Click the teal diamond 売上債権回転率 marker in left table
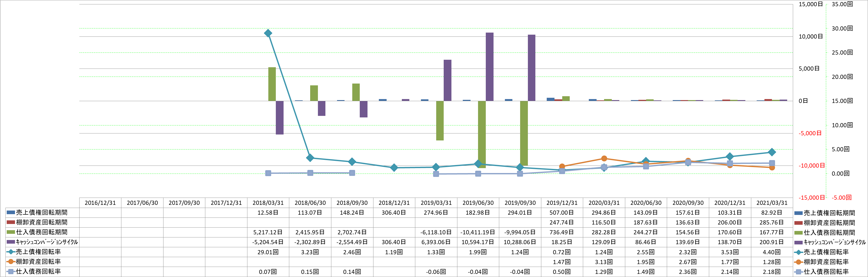868x277 pixels. [x=11, y=252]
